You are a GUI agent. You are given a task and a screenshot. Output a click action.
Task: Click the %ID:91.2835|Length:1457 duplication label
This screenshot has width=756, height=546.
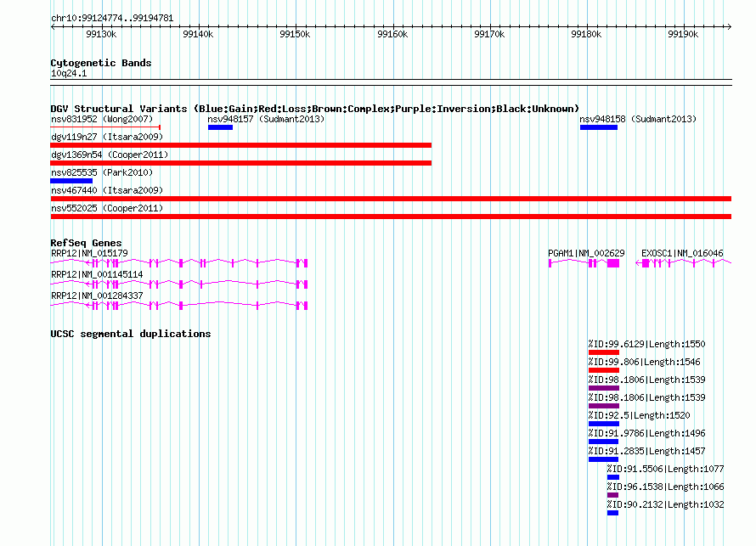click(x=646, y=451)
